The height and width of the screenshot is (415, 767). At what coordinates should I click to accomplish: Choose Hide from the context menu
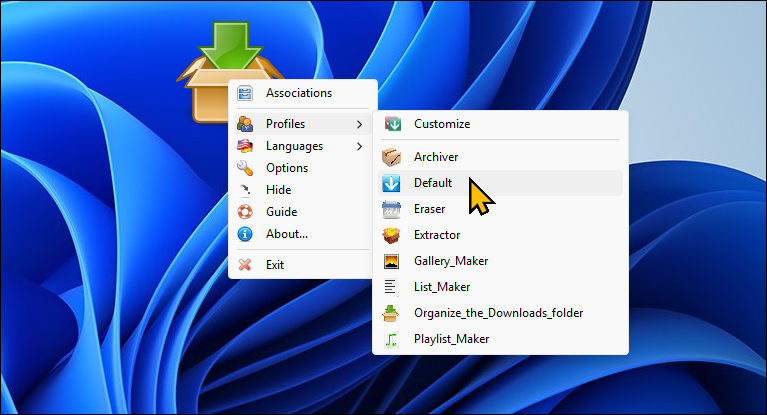(278, 190)
